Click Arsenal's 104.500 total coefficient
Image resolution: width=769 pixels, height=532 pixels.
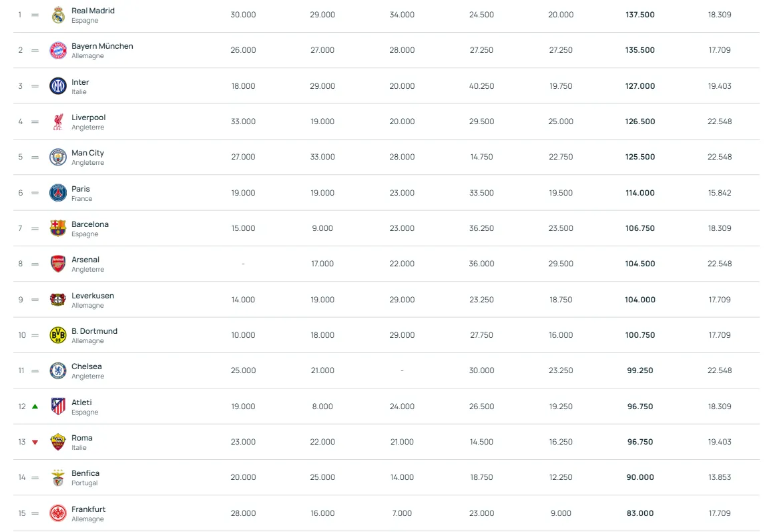tap(639, 264)
